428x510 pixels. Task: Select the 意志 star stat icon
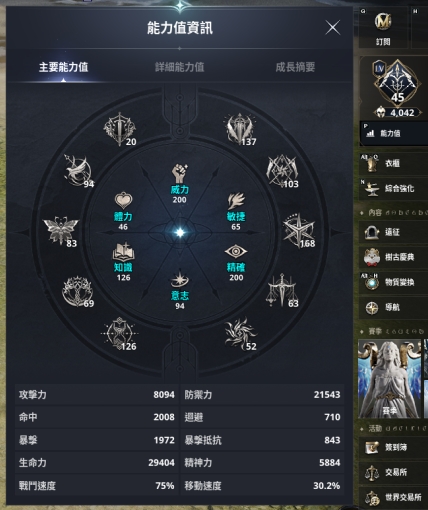tap(180, 279)
